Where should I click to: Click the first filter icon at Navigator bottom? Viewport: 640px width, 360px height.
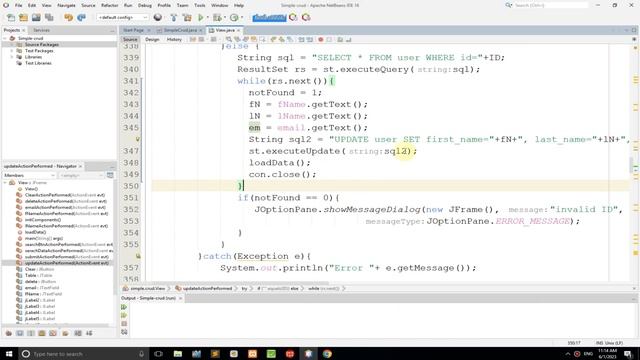click(x=9, y=333)
